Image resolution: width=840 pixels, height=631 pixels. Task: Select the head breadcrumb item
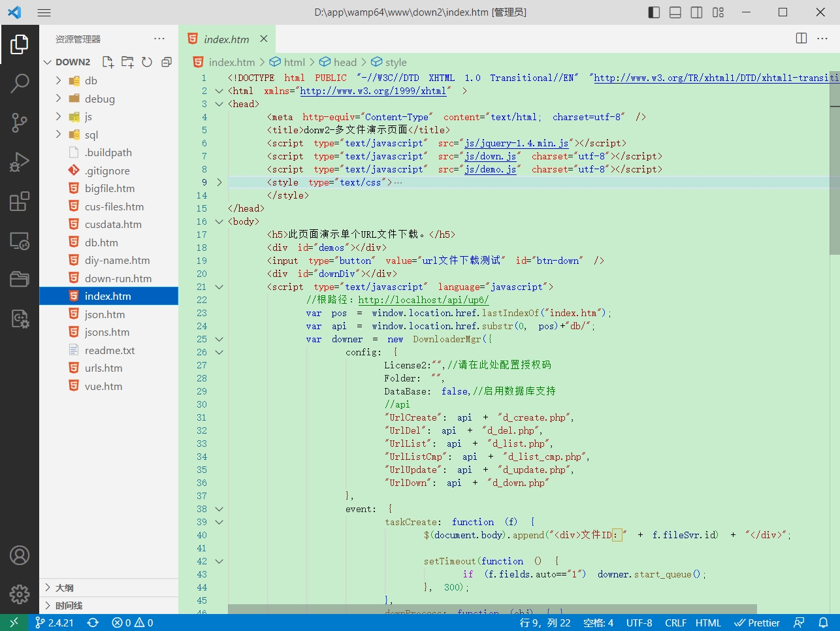tap(345, 62)
